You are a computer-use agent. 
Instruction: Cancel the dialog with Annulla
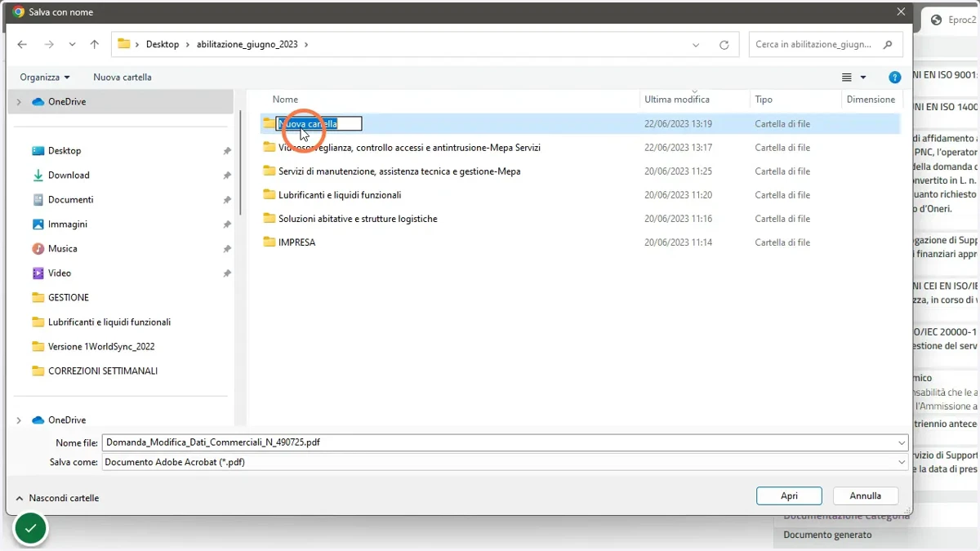(866, 495)
